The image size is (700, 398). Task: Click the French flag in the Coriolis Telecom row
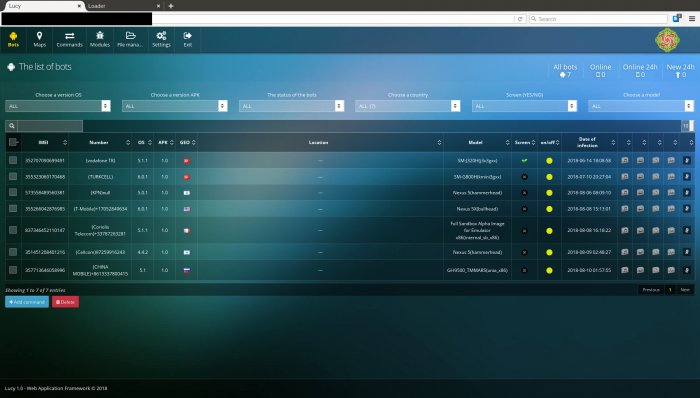(187, 230)
